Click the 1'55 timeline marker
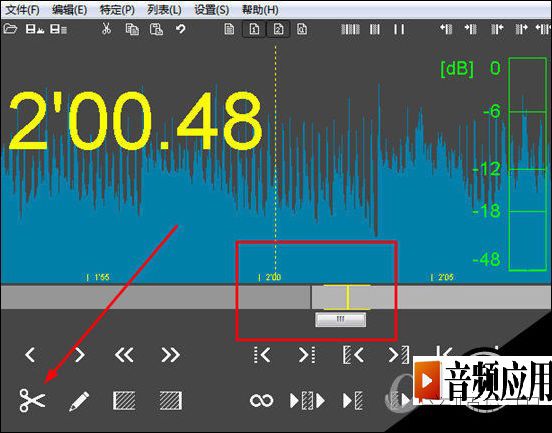The height and width of the screenshot is (433, 552). coord(98,277)
